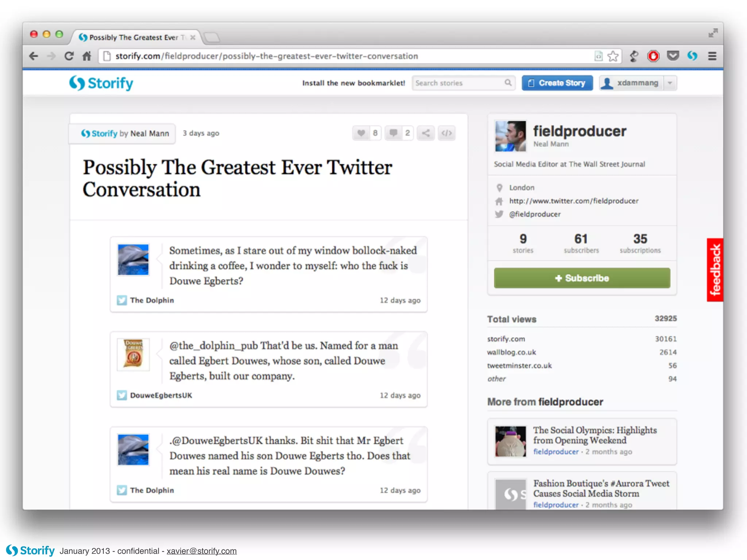Click the home icon beside the twitter URL

point(499,201)
